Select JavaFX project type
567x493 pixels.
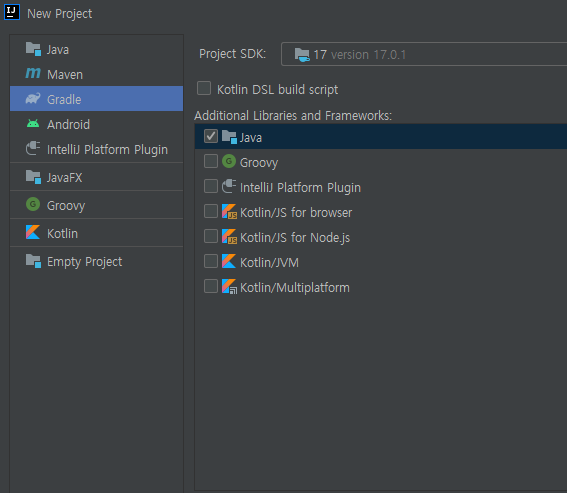tap(97, 177)
